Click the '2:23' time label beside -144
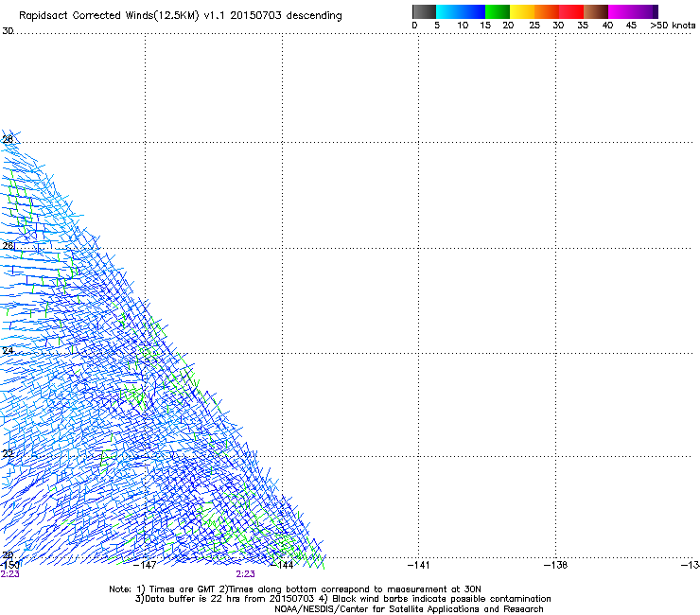700x615 pixels. click(246, 574)
